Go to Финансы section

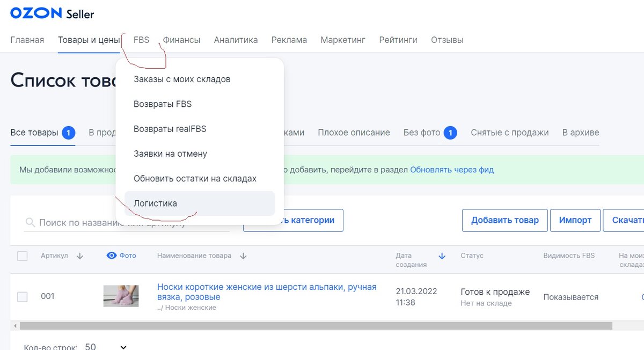coord(181,40)
